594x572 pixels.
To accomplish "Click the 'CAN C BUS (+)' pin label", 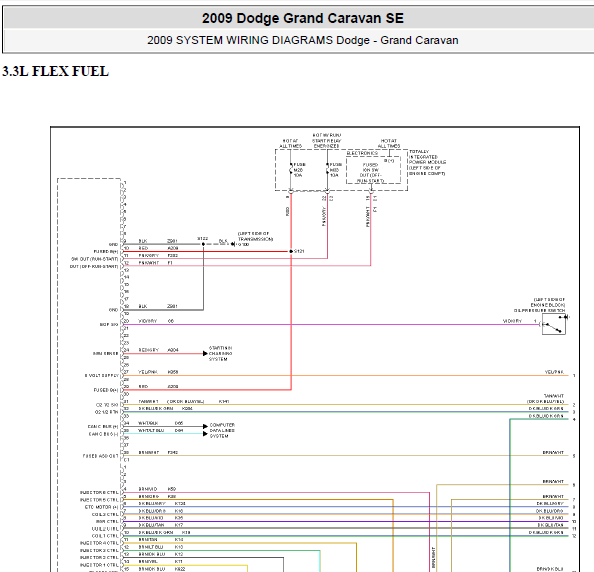I will [103, 427].
